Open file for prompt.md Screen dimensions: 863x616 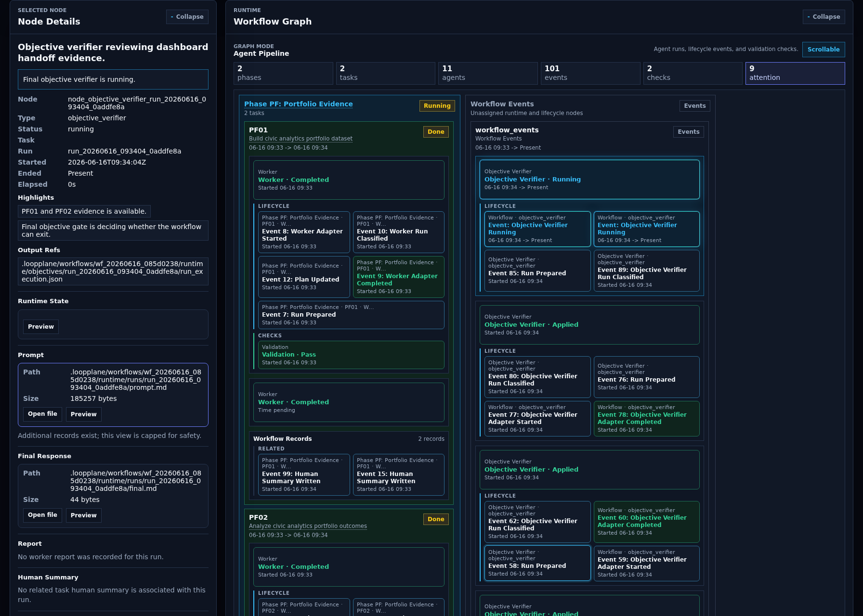pyautogui.click(x=42, y=414)
